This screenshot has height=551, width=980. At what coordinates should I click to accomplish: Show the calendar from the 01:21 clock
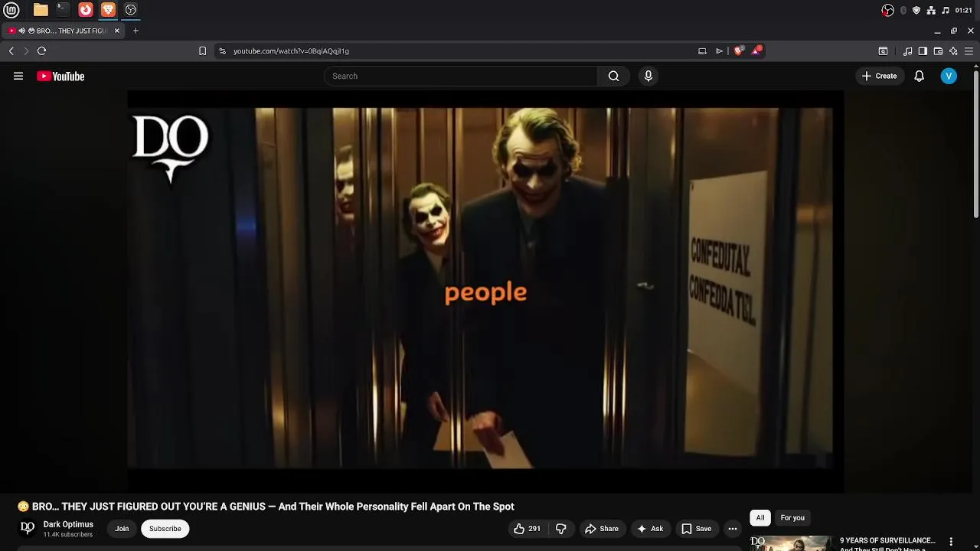coord(964,10)
